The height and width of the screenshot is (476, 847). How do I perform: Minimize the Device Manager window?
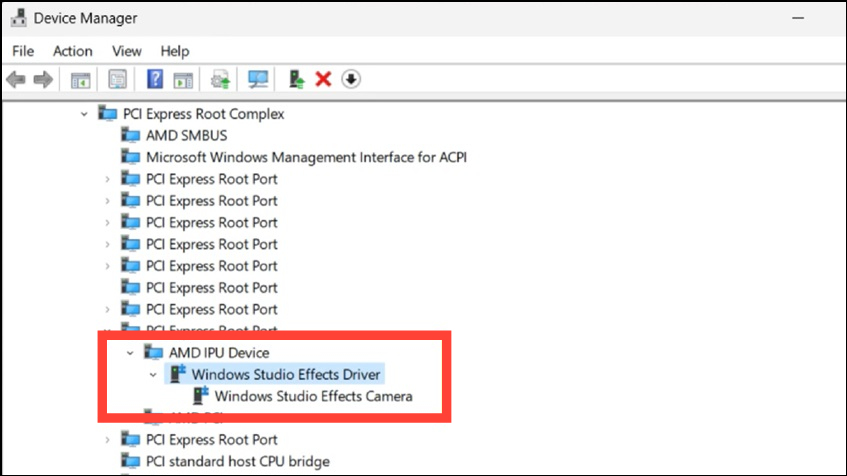pyautogui.click(x=798, y=18)
